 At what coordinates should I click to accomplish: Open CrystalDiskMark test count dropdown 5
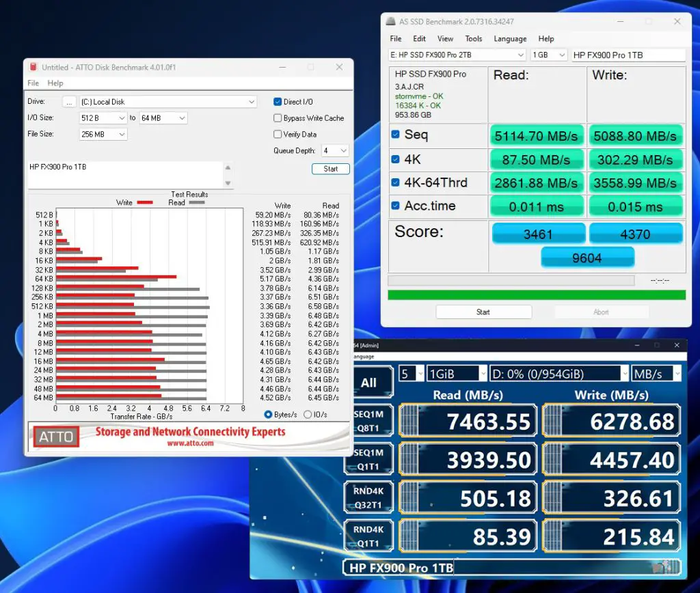coord(411,374)
